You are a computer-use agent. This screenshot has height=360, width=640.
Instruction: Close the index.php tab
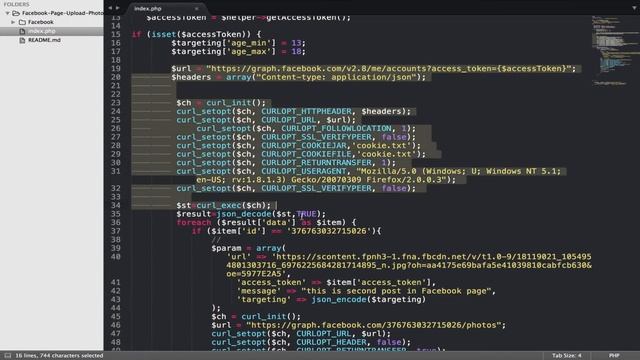[x=196, y=9]
